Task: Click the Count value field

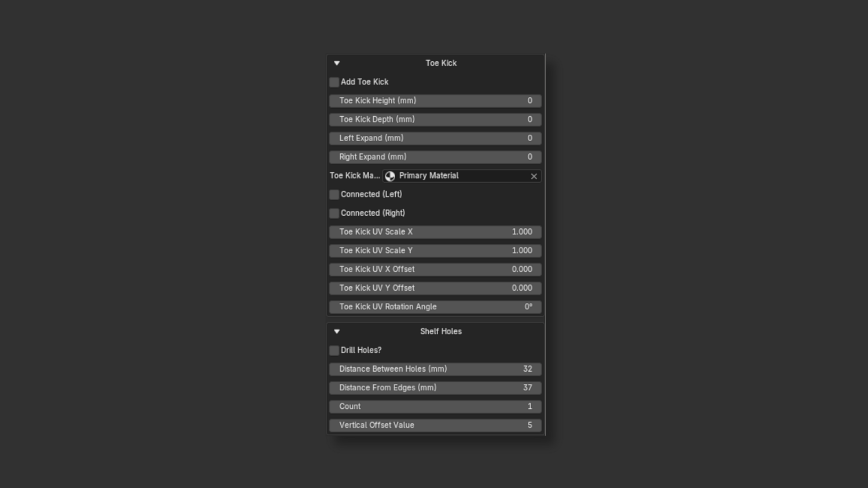Action: pyautogui.click(x=435, y=406)
